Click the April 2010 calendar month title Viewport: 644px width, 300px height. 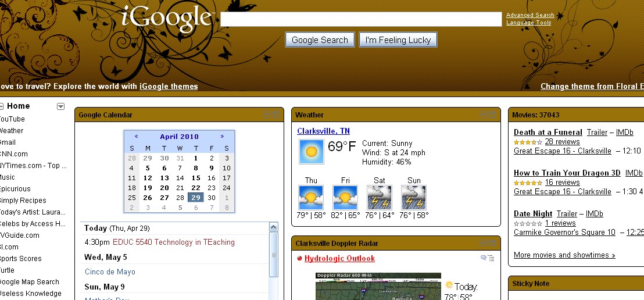[180, 137]
